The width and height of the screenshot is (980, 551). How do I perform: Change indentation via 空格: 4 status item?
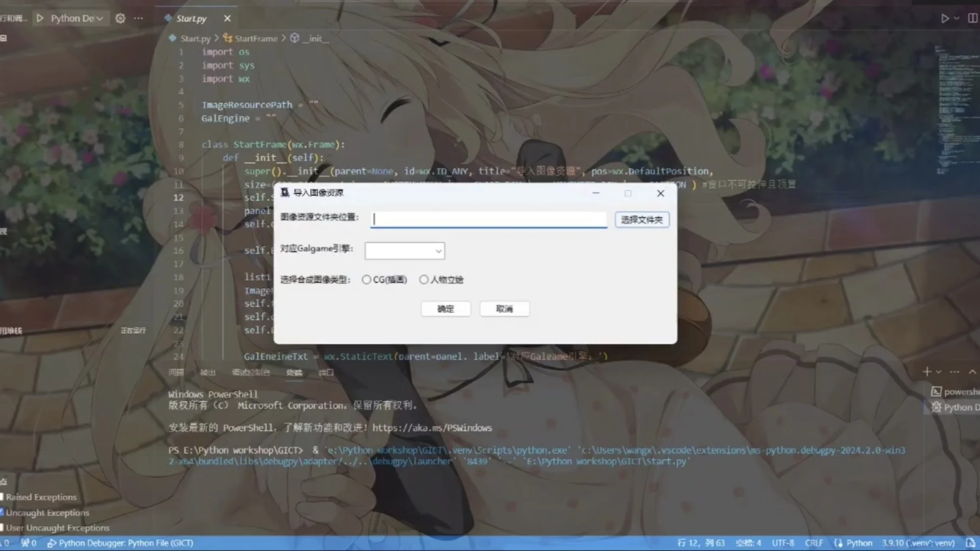pos(748,543)
